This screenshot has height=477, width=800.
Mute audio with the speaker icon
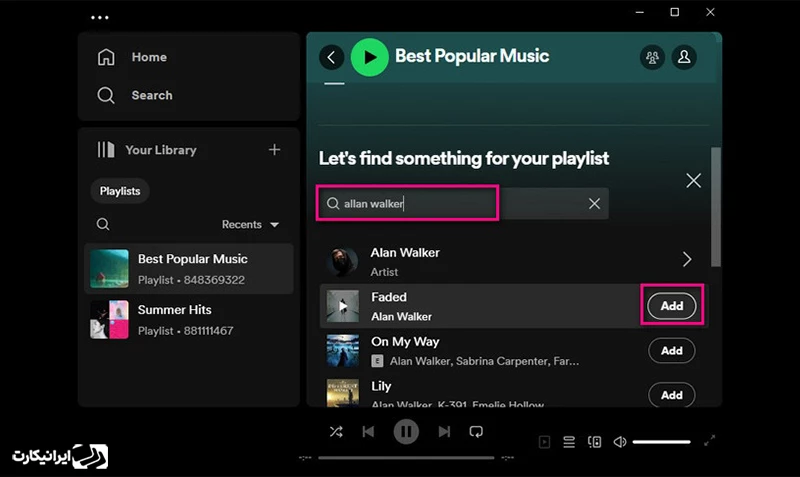[620, 442]
